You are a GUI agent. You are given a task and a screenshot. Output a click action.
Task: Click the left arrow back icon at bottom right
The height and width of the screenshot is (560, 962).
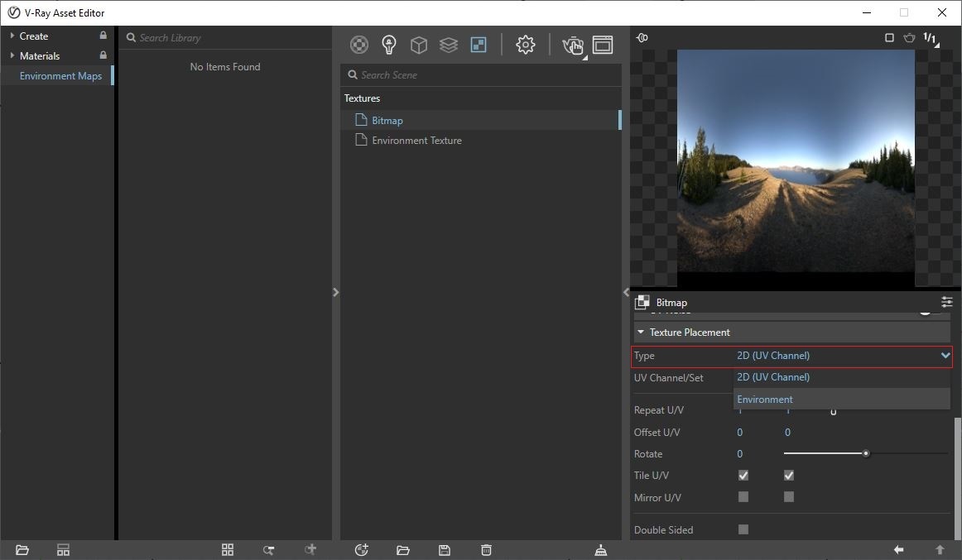tap(898, 549)
